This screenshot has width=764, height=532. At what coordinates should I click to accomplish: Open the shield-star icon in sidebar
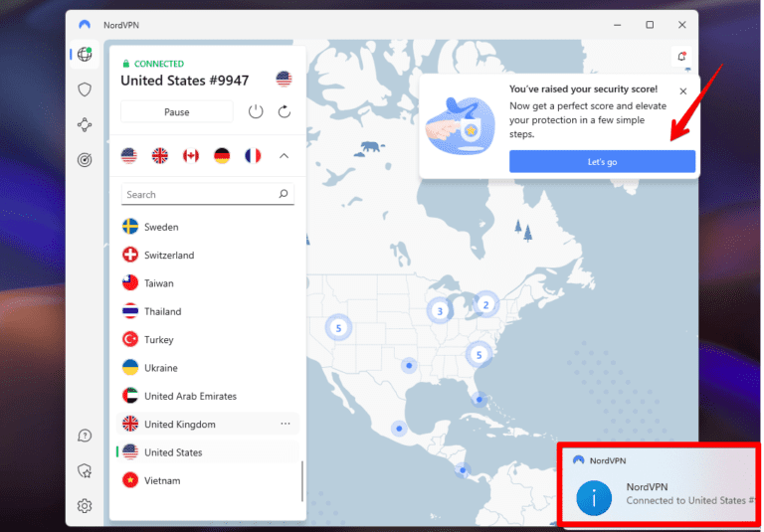coord(85,470)
